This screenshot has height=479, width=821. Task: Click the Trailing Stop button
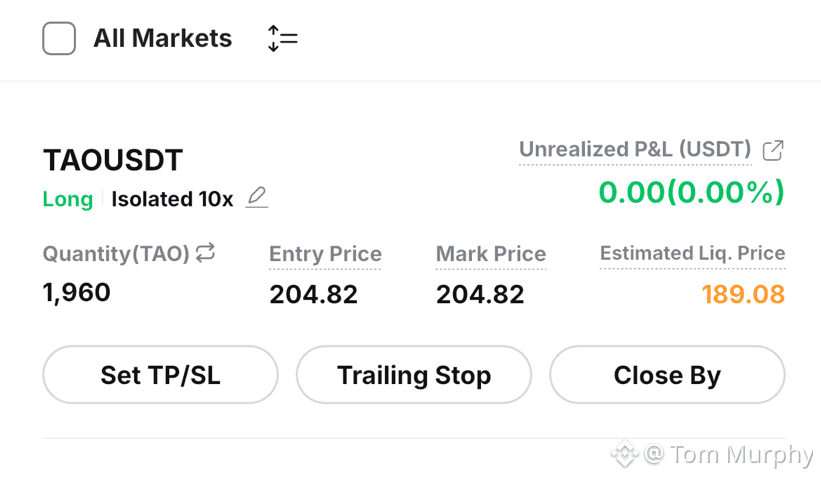(414, 375)
